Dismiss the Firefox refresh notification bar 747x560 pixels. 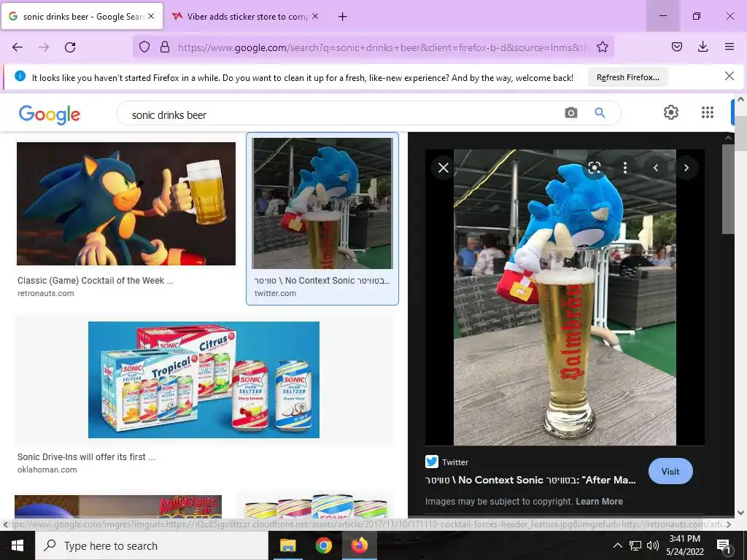click(729, 76)
